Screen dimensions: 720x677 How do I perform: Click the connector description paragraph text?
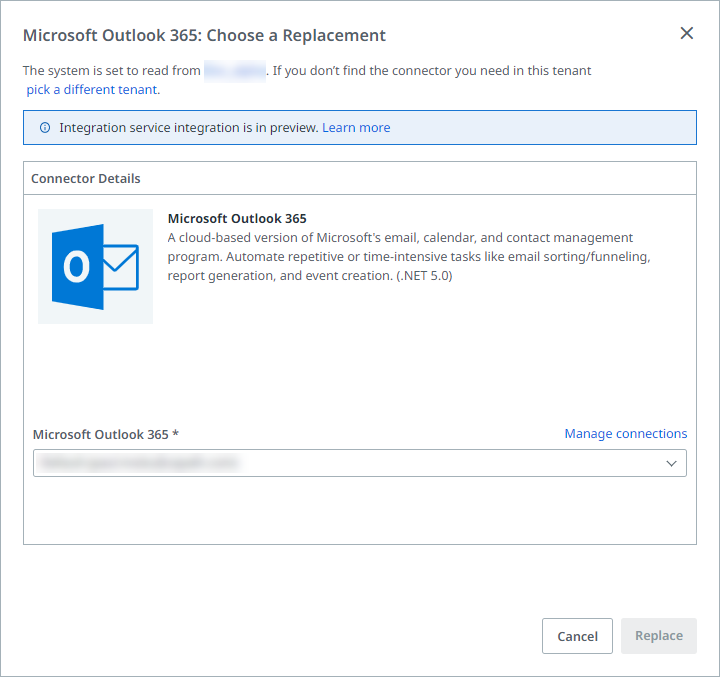pyautogui.click(x=409, y=257)
